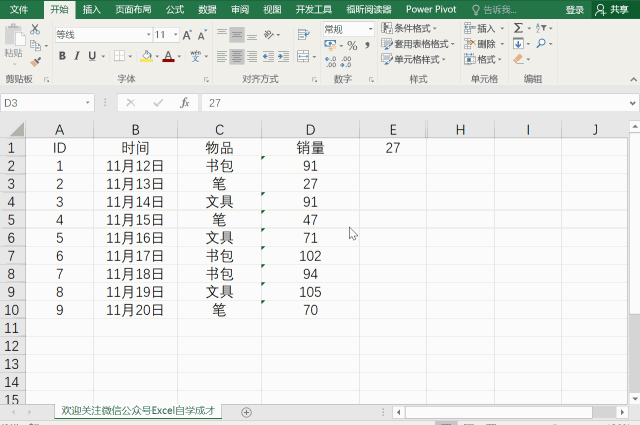Open the 公式 ribbon tab

pos(174,9)
